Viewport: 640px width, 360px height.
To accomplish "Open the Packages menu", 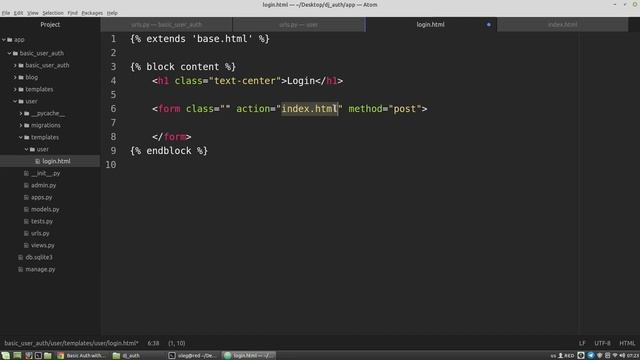I will point(92,13).
